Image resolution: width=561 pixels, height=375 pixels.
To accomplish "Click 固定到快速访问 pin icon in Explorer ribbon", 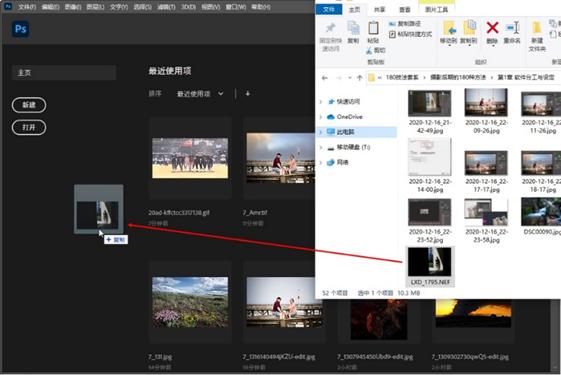I will point(331,28).
